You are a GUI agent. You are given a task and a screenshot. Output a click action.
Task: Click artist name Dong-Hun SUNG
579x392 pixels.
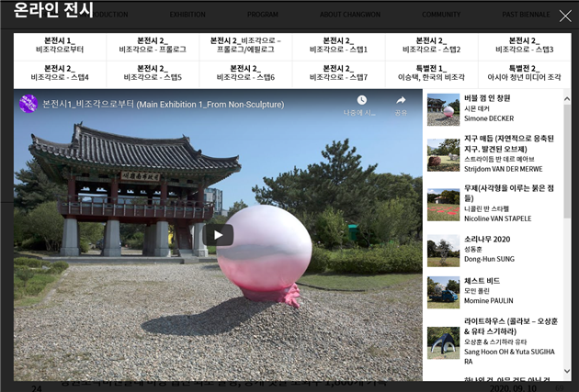pyautogui.click(x=489, y=259)
